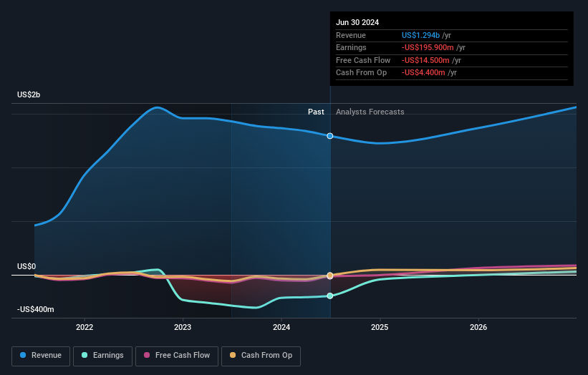The width and height of the screenshot is (588, 375).
Task: Click the Cash From Op row label in tooltip
Action: click(x=361, y=73)
